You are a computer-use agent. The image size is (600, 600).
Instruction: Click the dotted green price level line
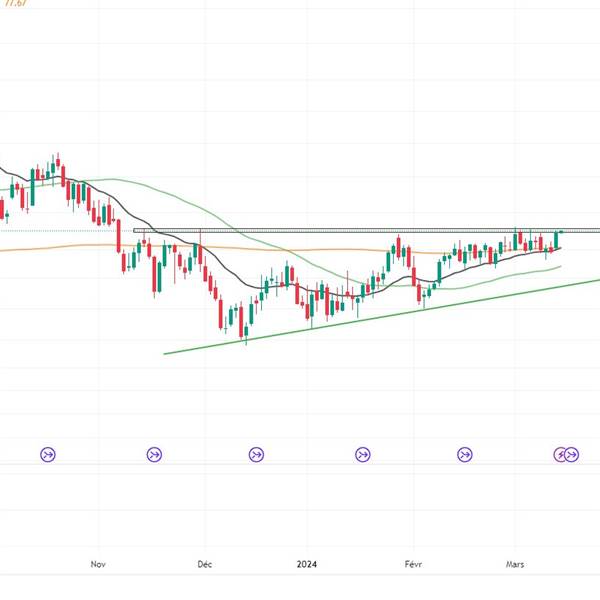[60, 231]
